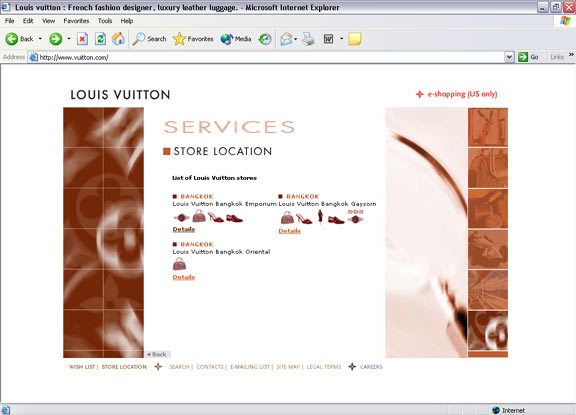The width and height of the screenshot is (576, 415).
Task: Click the handbag icon under Bangkok Oriental
Action: click(x=179, y=264)
